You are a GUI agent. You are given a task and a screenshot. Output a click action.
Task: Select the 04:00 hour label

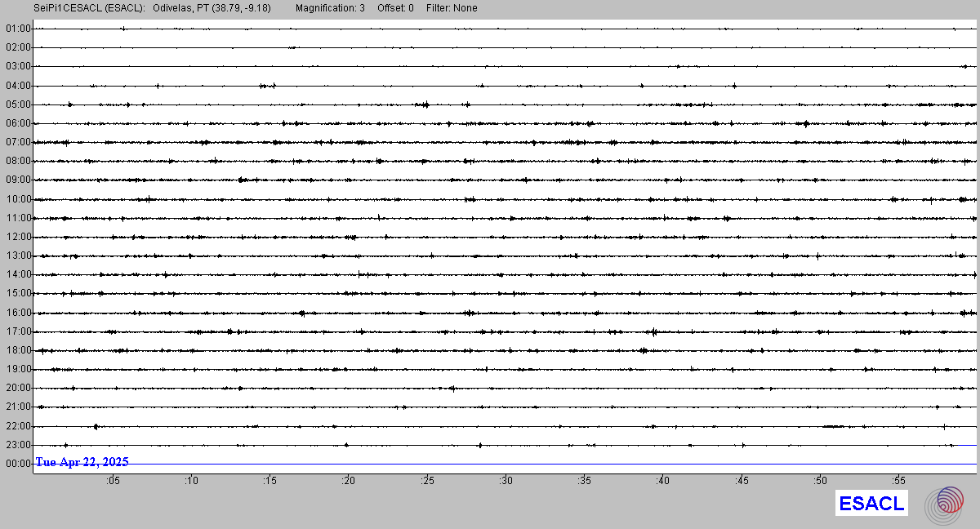18,85
